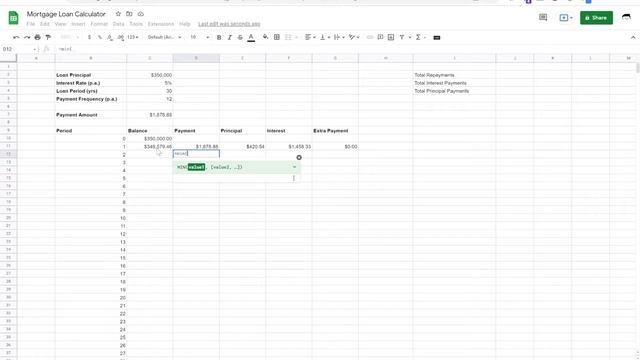Select the $350,000 loan principal cell
The width and height of the screenshot is (640, 360).
click(x=149, y=75)
